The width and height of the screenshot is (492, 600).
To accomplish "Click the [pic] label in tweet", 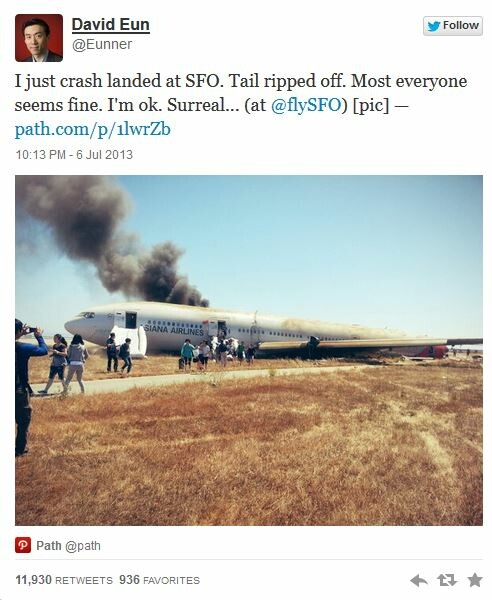I will 370,105.
